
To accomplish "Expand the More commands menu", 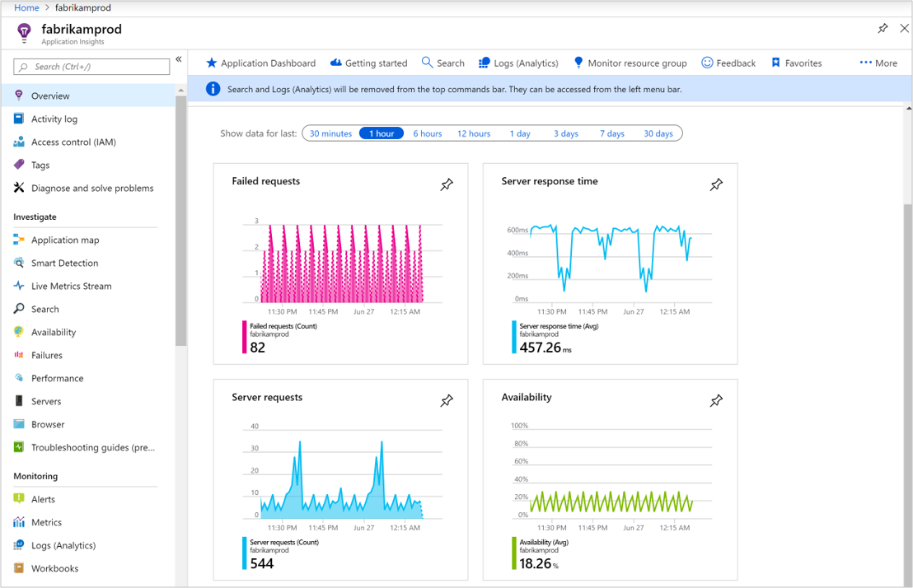I will click(x=878, y=63).
